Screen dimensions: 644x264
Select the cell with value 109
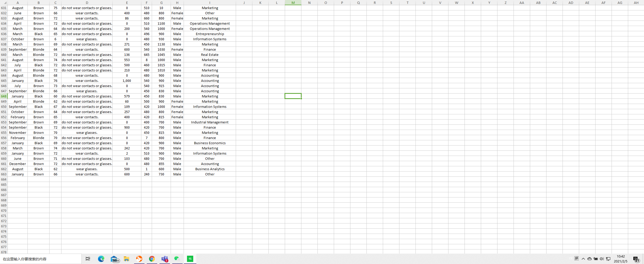[127, 107]
